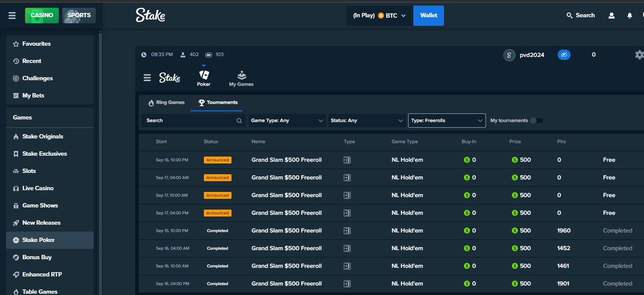
Task: Open Recent in the sidebar
Action: pos(50,61)
